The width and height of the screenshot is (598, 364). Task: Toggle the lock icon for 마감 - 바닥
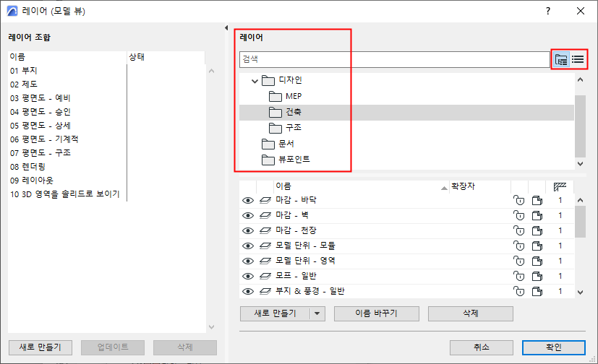tap(518, 200)
